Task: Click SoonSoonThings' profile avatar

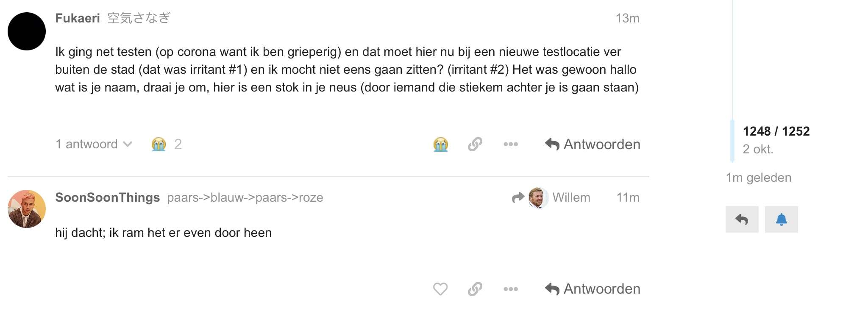Action: [27, 209]
